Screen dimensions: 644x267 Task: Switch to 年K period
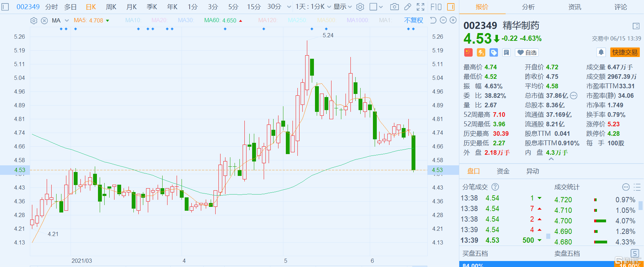pyautogui.click(x=172, y=7)
